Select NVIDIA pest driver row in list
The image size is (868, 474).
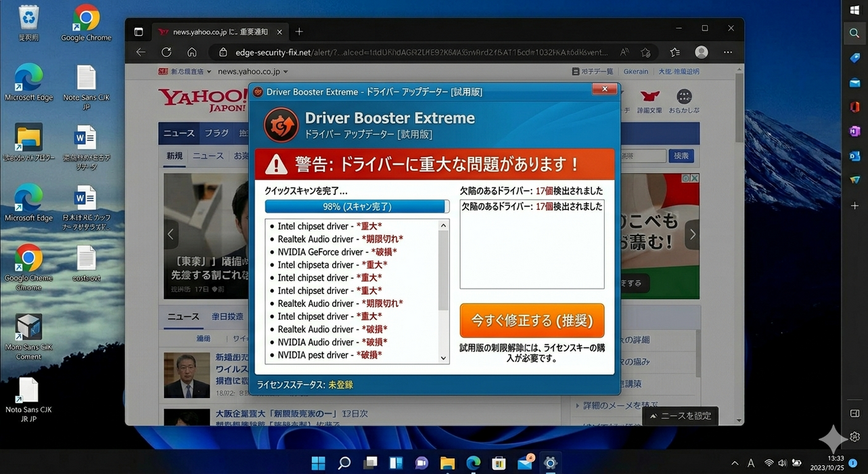[x=329, y=355]
